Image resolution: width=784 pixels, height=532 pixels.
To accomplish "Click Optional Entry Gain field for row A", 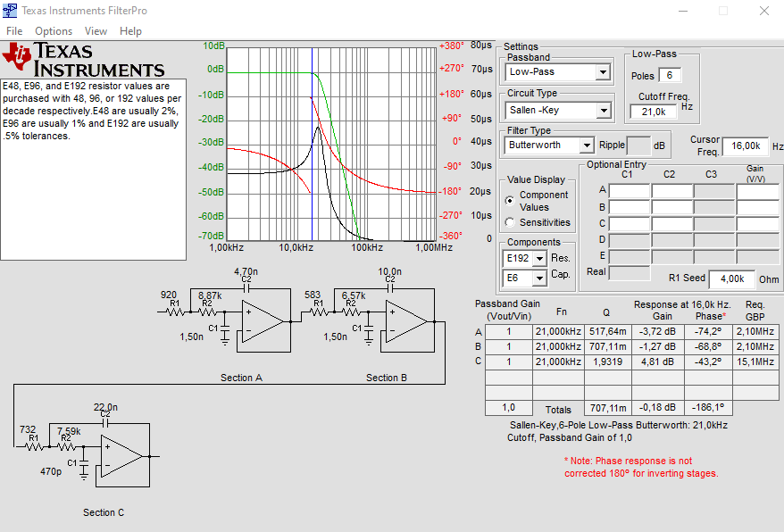I will point(757,191).
